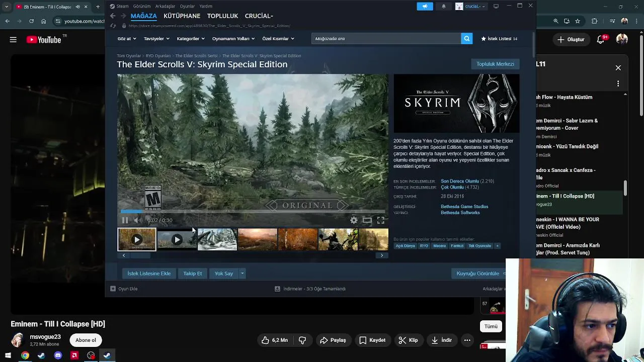644x362 pixels.
Task: Dislike the Eminem video
Action: point(302,340)
